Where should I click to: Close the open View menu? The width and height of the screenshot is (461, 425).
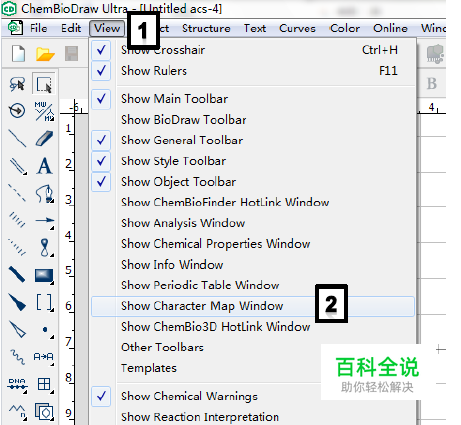click(107, 28)
